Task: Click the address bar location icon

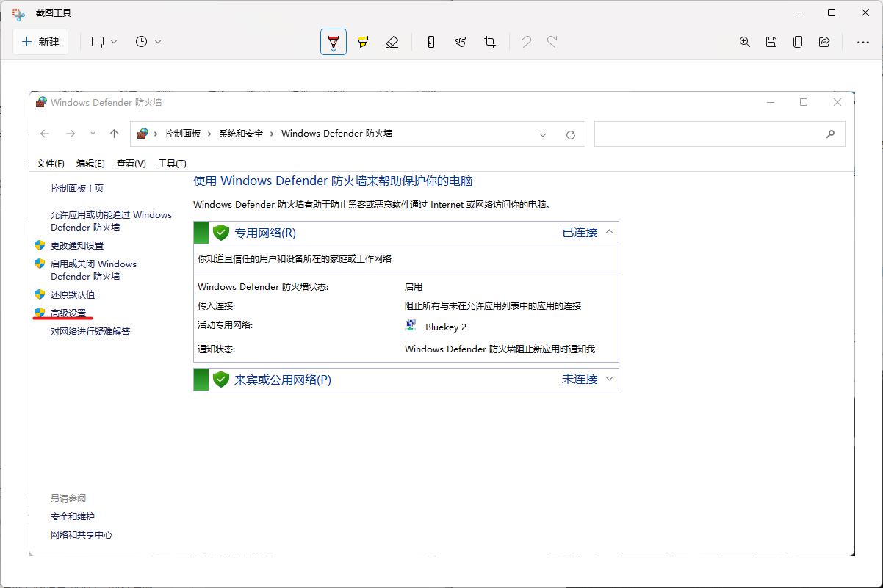Action: pos(143,134)
